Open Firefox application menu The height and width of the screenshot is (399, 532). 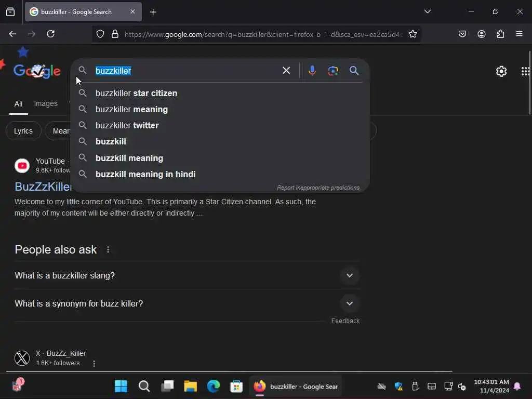coord(519,34)
